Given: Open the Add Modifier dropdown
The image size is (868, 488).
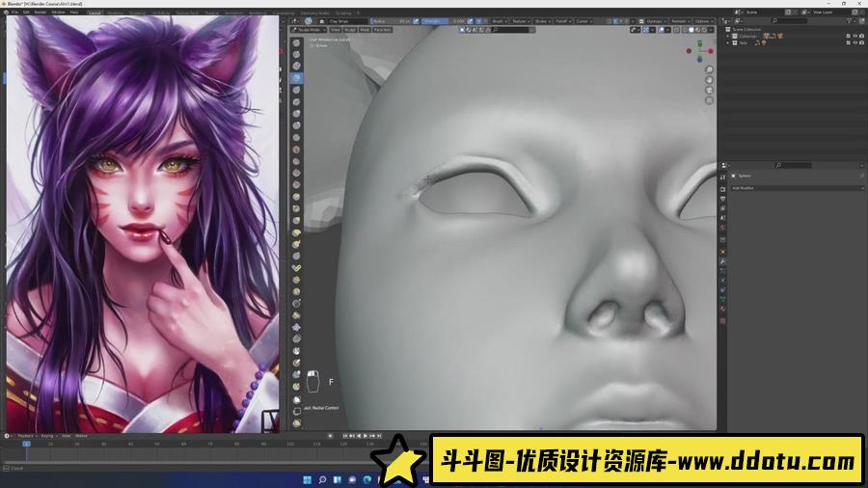Looking at the screenshot, I should pos(798,188).
